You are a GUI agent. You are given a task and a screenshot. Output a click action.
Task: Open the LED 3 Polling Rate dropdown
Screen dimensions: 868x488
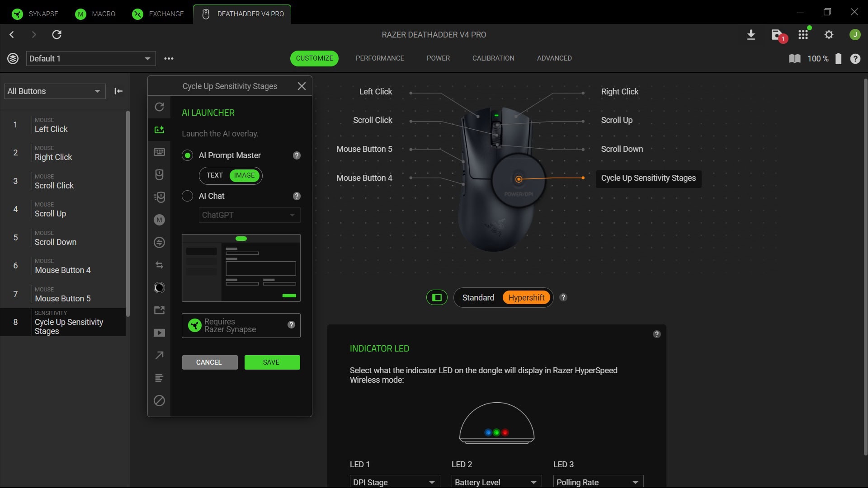pyautogui.click(x=598, y=482)
